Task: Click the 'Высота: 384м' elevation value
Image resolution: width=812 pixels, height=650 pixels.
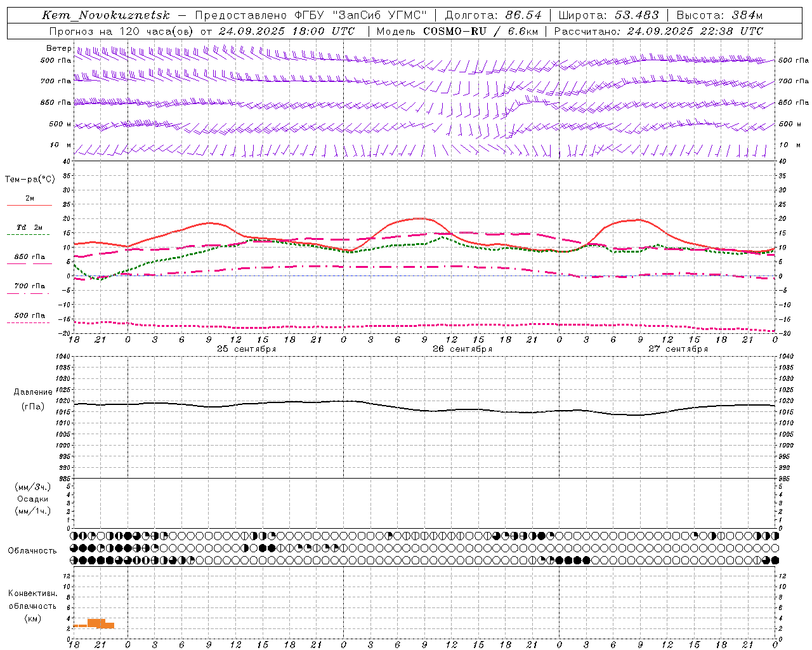Action: (720, 15)
